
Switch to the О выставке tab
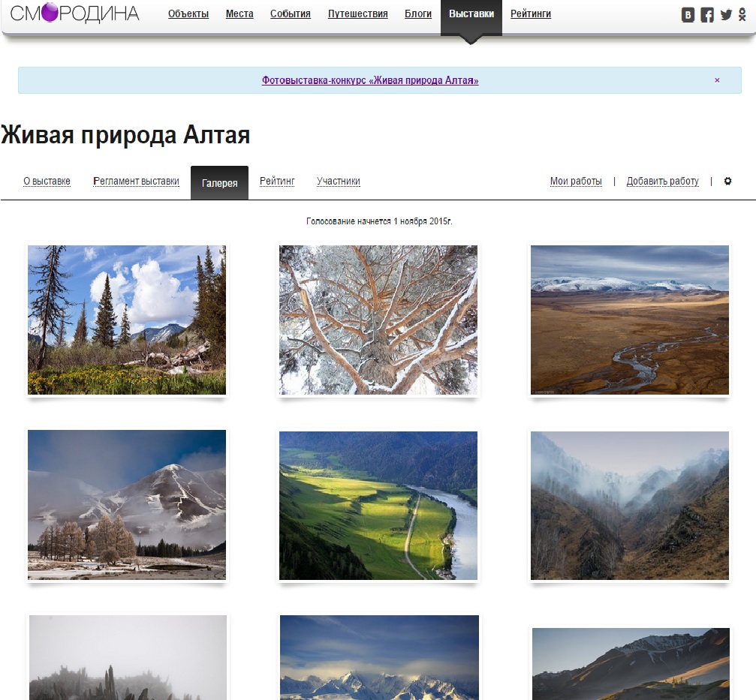47,181
